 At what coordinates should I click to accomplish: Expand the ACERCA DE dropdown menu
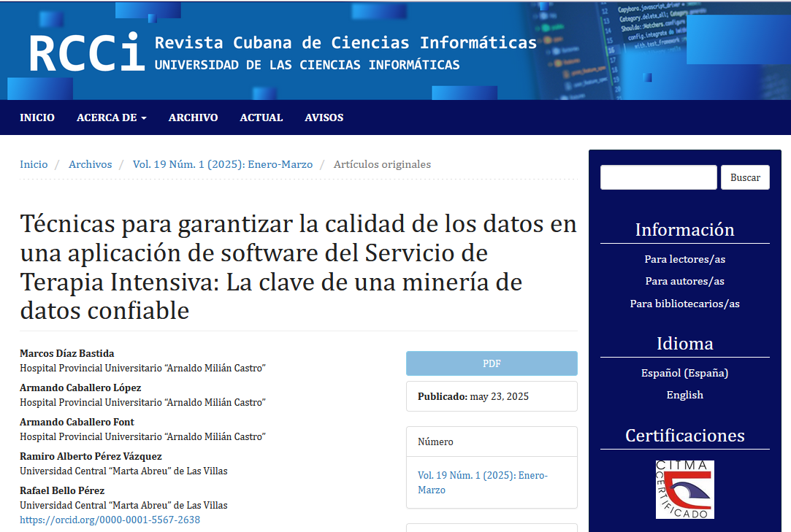click(111, 117)
